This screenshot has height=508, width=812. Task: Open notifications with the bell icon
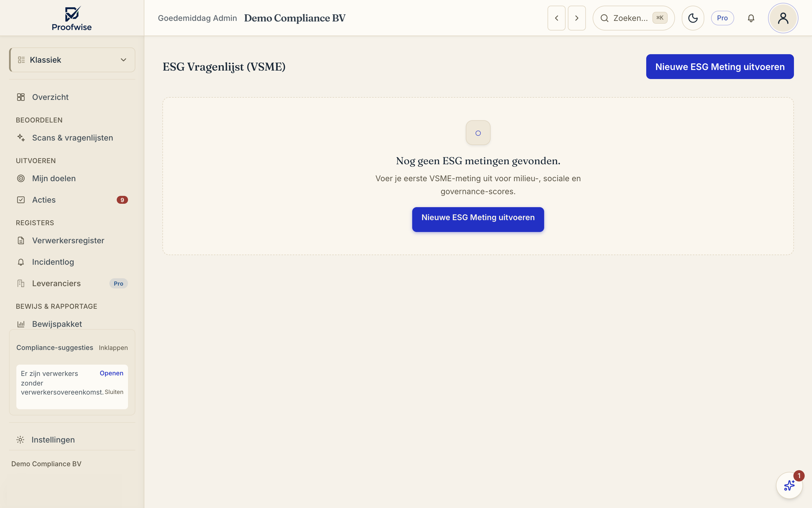(751, 18)
